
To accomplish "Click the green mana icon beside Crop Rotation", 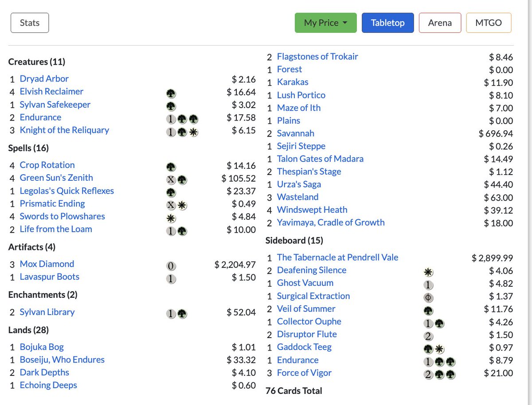I will point(171,167).
